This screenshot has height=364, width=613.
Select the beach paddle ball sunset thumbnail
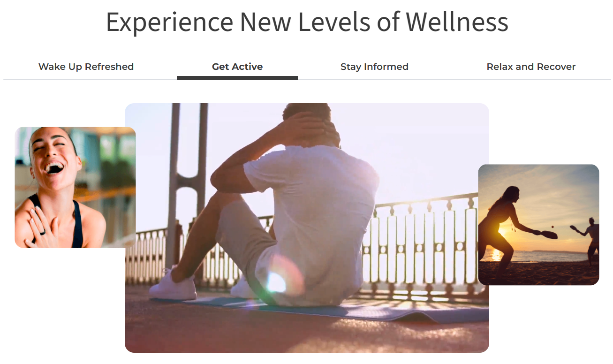[x=538, y=225]
